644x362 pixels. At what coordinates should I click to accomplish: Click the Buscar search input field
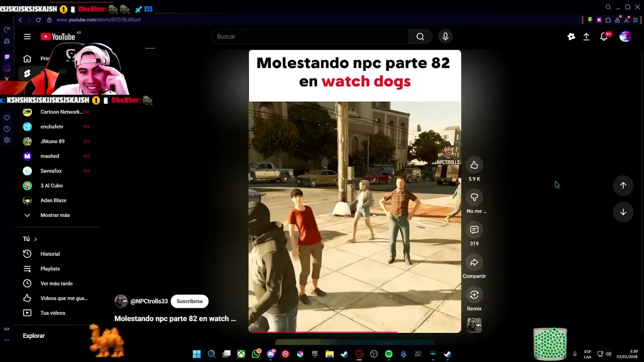click(310, 37)
